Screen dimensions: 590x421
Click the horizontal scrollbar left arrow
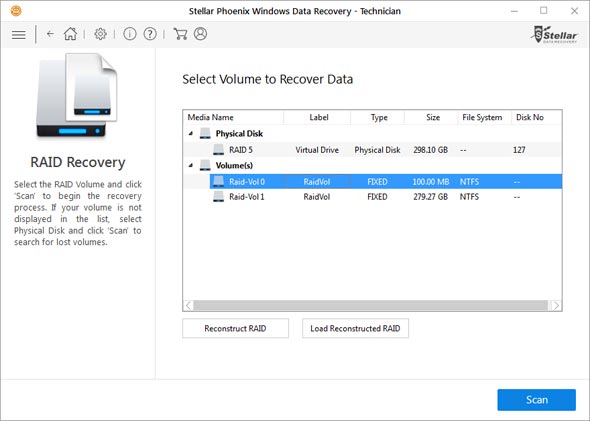coord(189,305)
